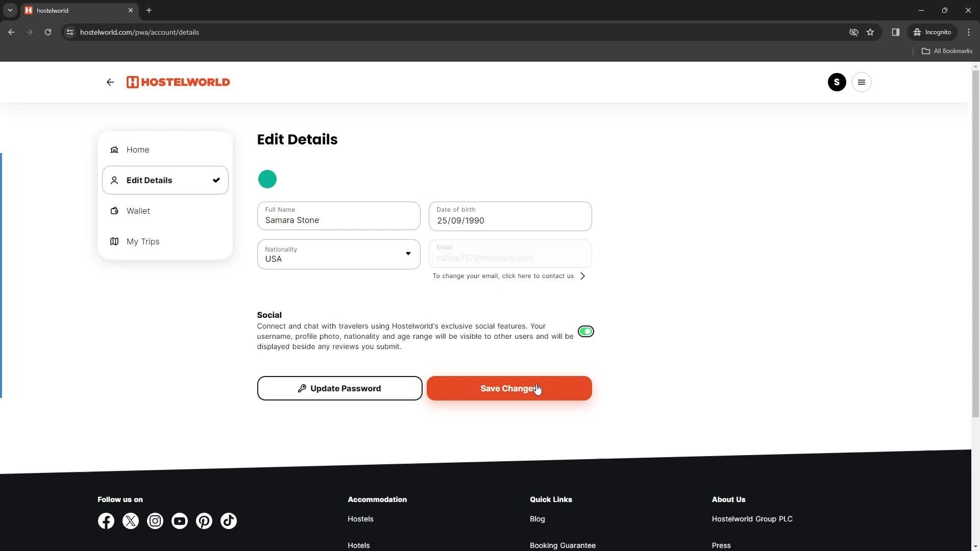Viewport: 980px width, 551px height.
Task: Click the Hostelworld home logo icon
Action: point(178,82)
